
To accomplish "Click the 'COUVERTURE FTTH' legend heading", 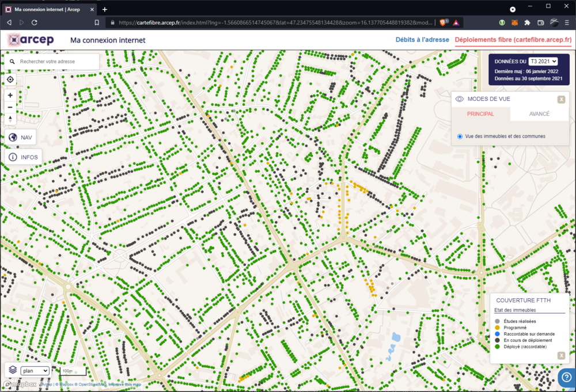I will (523, 300).
